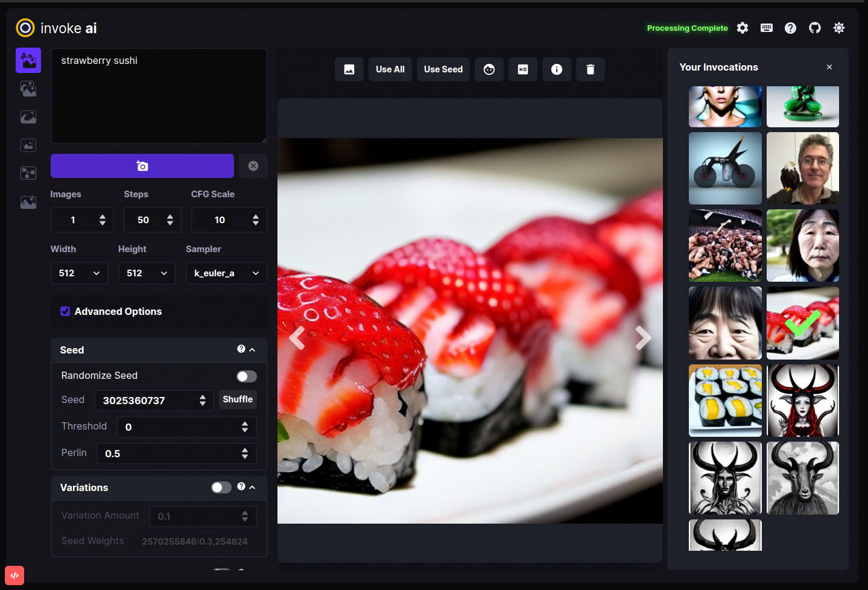
Task: Open the Text to Image tab
Action: point(28,60)
